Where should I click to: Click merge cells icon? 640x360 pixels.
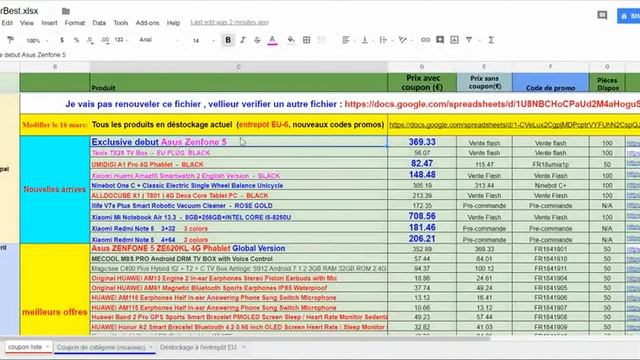point(322,40)
